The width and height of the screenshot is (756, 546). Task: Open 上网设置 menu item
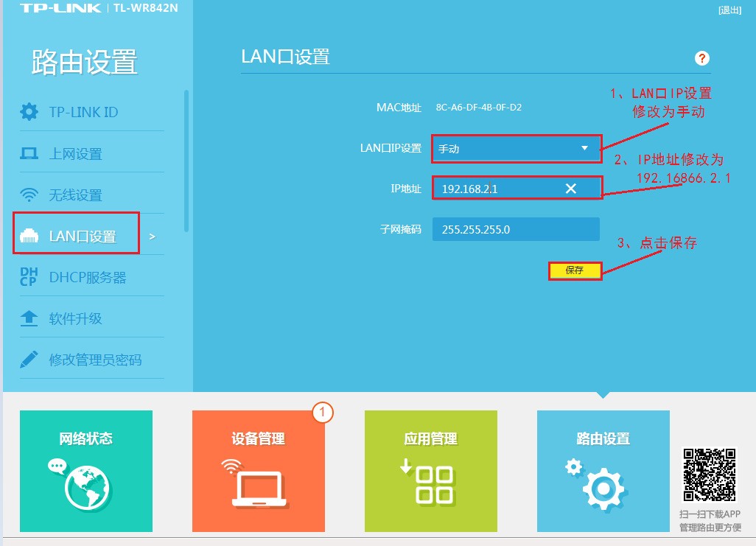(91, 153)
